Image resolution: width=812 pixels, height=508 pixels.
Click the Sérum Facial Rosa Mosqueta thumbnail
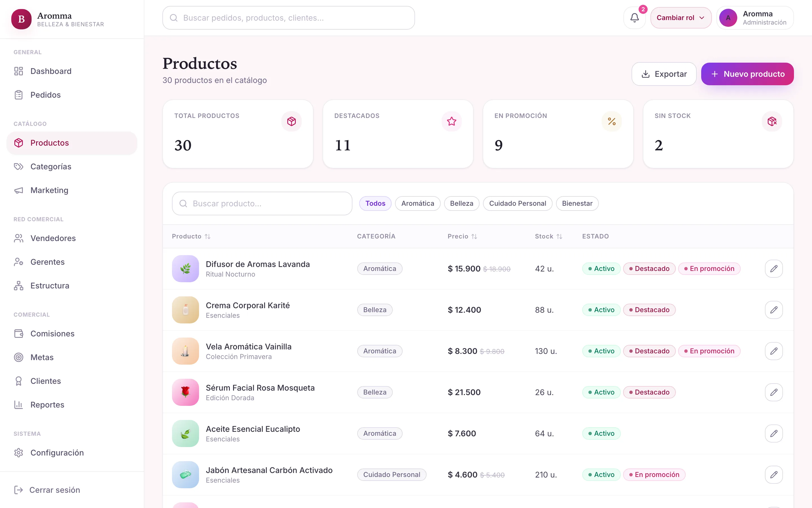[x=186, y=392]
